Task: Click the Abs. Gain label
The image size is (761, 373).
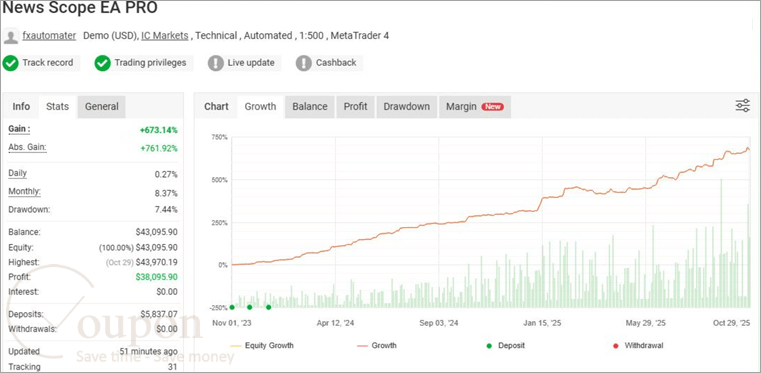Action: coord(27,147)
